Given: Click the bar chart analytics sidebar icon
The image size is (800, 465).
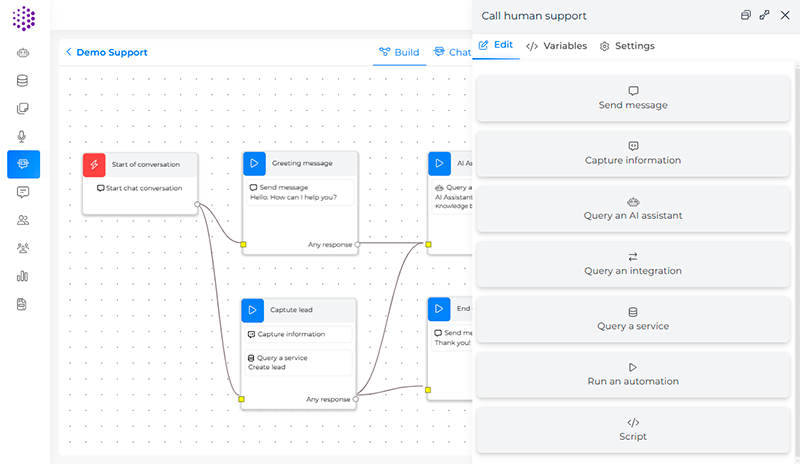Looking at the screenshot, I should coord(22,276).
